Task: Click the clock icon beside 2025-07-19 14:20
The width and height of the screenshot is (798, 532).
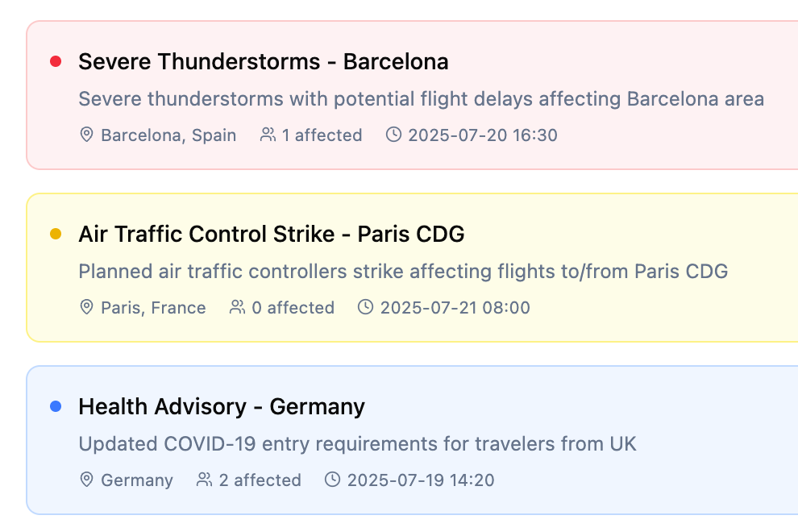Action: click(332, 480)
